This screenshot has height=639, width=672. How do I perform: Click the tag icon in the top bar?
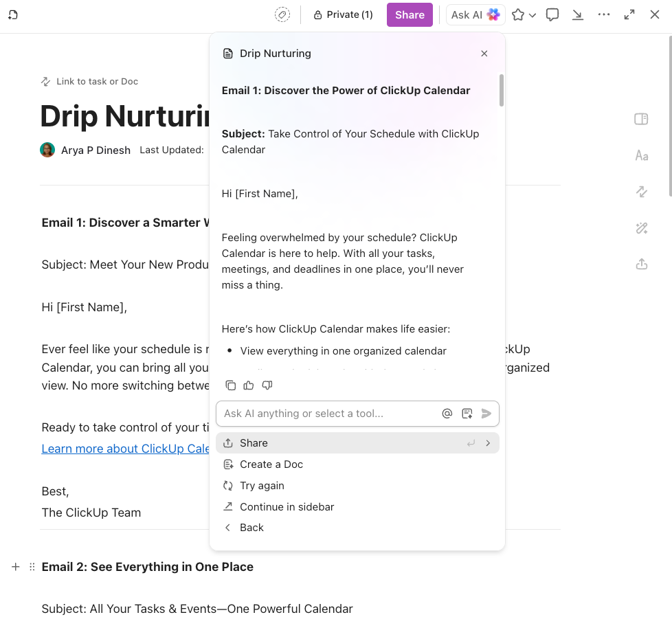[282, 15]
